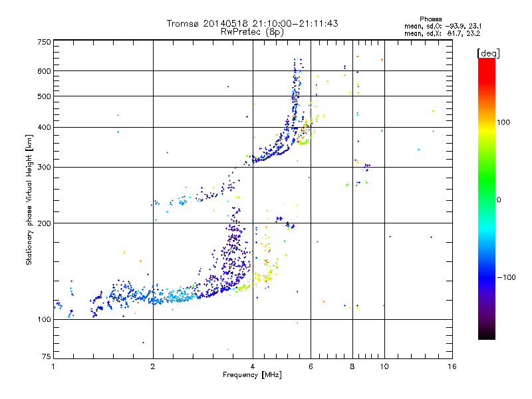Click the subtitle 'RwPretec (8p)'

tap(252, 32)
